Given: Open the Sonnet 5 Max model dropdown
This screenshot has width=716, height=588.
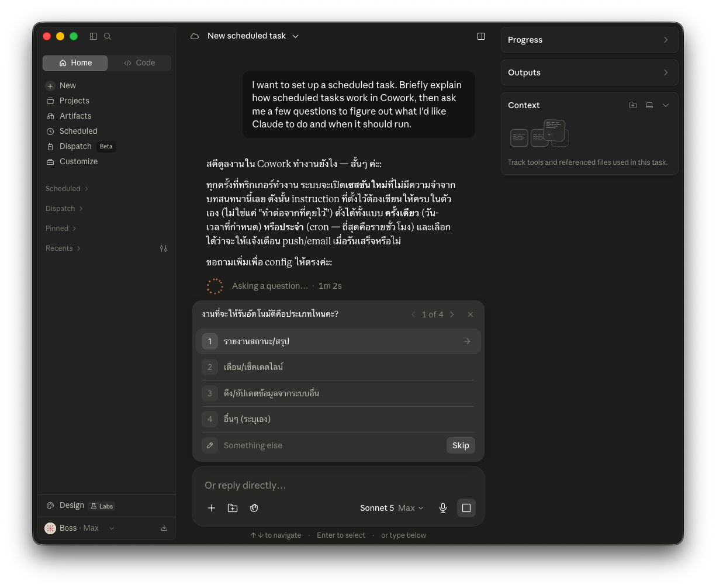Looking at the screenshot, I should click(x=392, y=508).
